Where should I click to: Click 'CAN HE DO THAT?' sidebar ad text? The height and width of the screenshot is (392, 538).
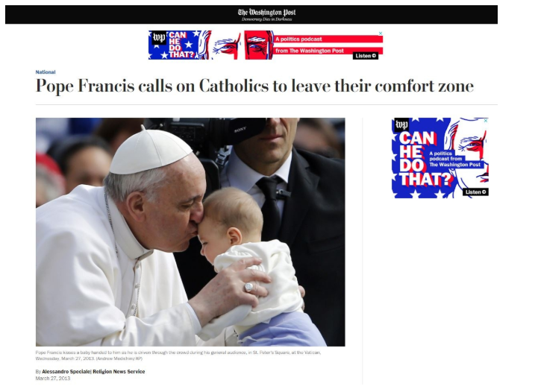pos(423,159)
